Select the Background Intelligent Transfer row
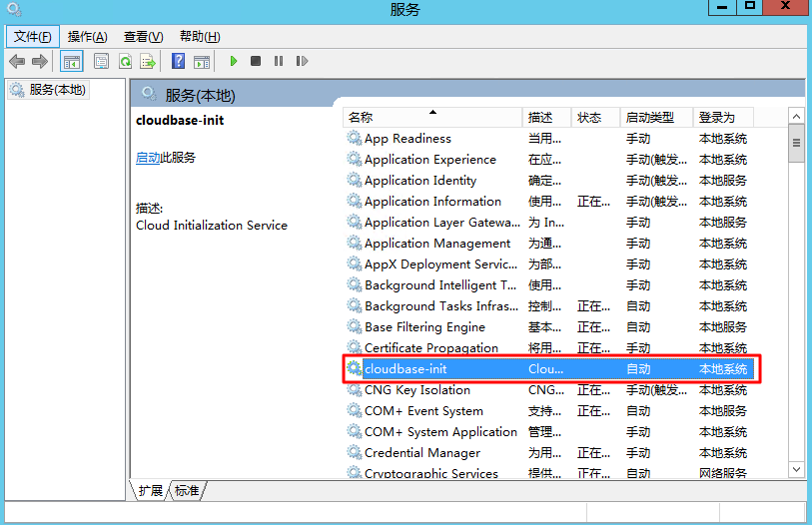The height and width of the screenshot is (525, 812). pos(550,284)
